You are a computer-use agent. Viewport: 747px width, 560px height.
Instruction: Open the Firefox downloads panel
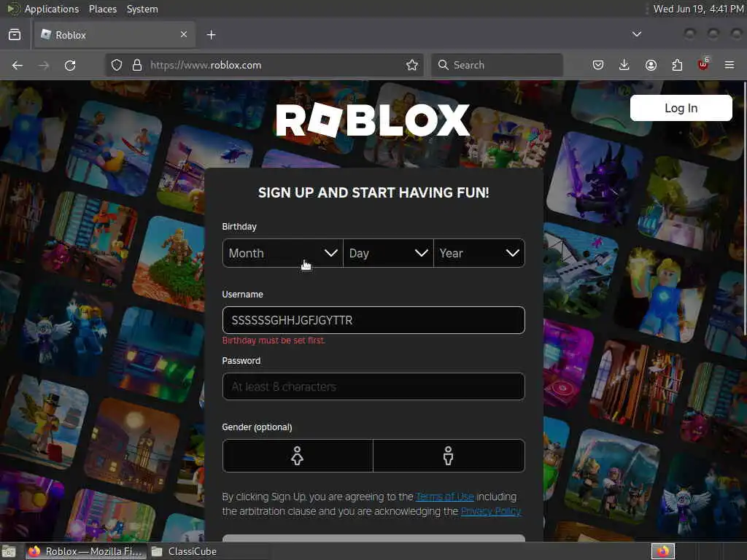click(x=624, y=65)
